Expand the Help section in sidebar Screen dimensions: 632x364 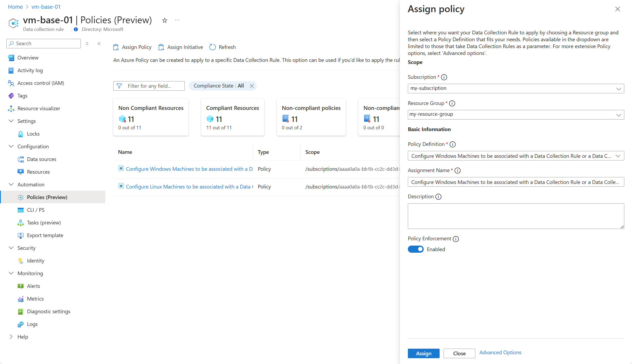click(x=11, y=337)
